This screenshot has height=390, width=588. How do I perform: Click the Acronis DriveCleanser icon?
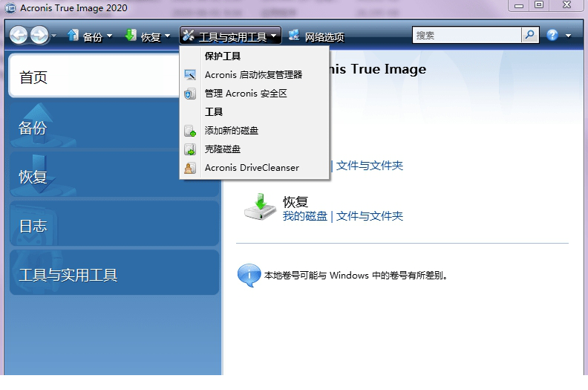190,168
